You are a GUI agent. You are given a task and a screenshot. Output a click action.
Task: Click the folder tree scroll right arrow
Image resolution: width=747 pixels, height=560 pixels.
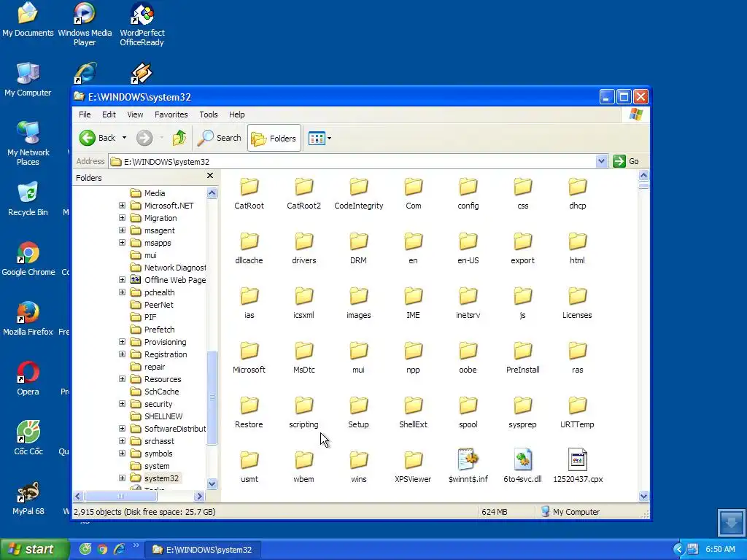(200, 496)
